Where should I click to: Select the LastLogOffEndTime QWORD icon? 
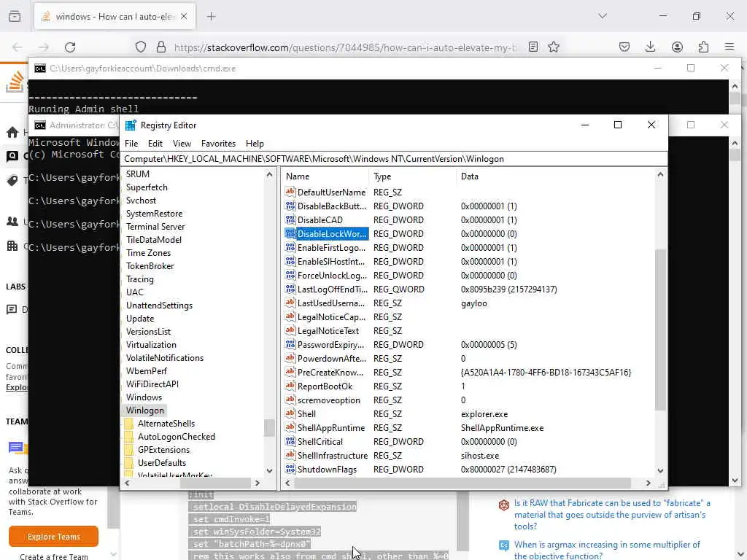coord(290,289)
